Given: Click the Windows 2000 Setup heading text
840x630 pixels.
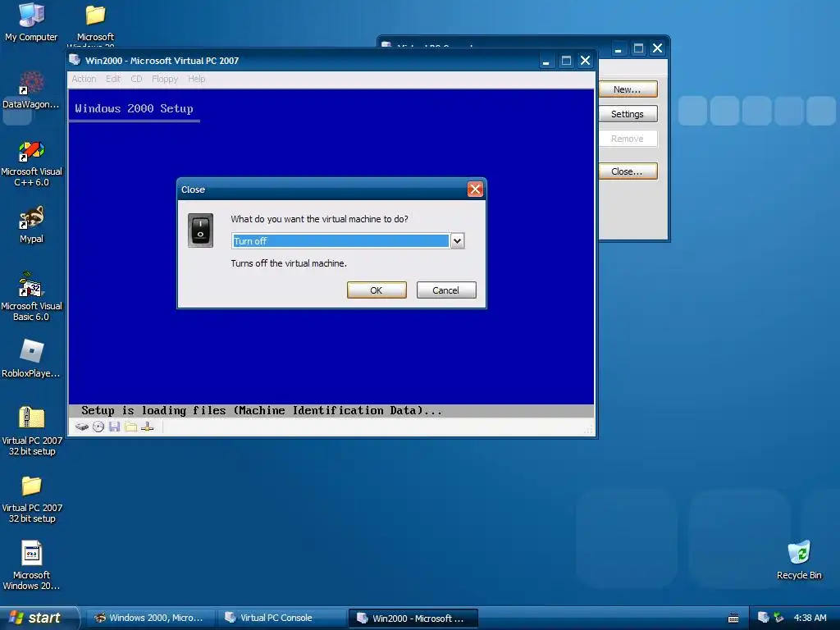Looking at the screenshot, I should 134,108.
